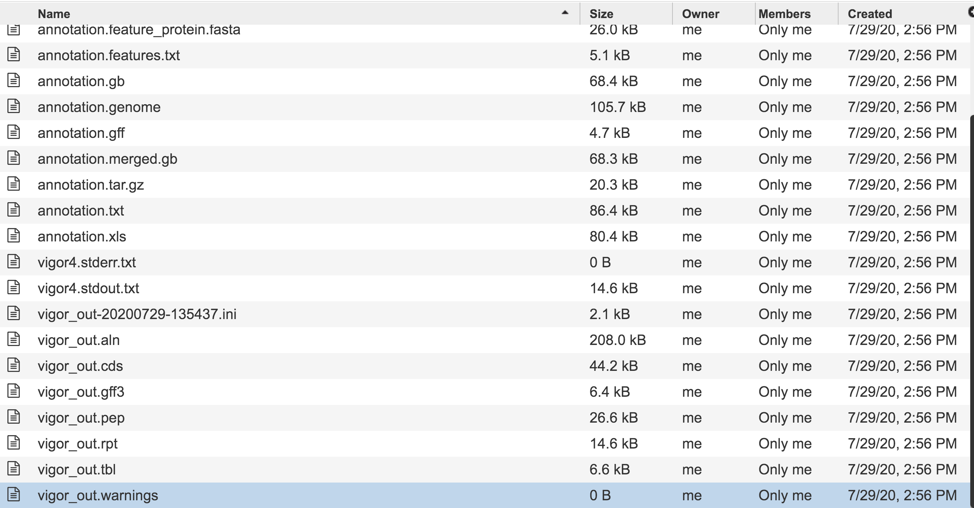974x508 pixels.
Task: Open the vigor4.stdout.txt file
Action: (88, 288)
